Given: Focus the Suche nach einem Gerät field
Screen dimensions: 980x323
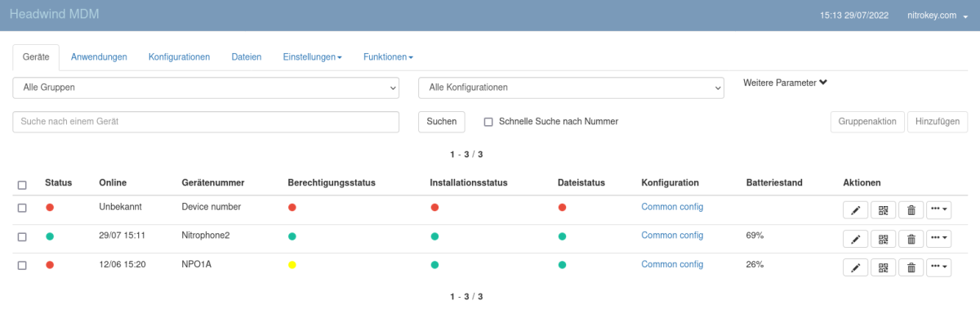Looking at the screenshot, I should click(x=206, y=121).
